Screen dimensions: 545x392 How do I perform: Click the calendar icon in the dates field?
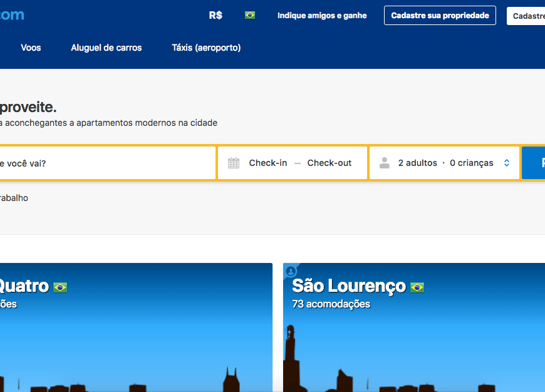(234, 162)
